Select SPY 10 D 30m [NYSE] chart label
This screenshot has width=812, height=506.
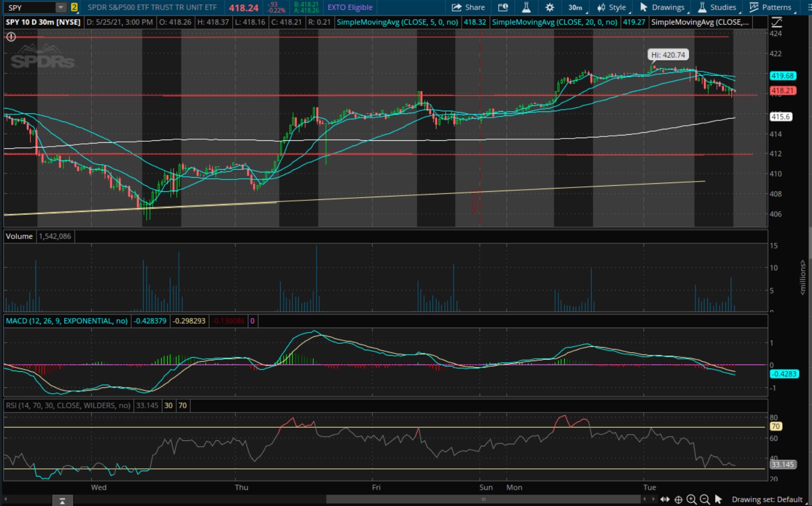click(x=43, y=22)
